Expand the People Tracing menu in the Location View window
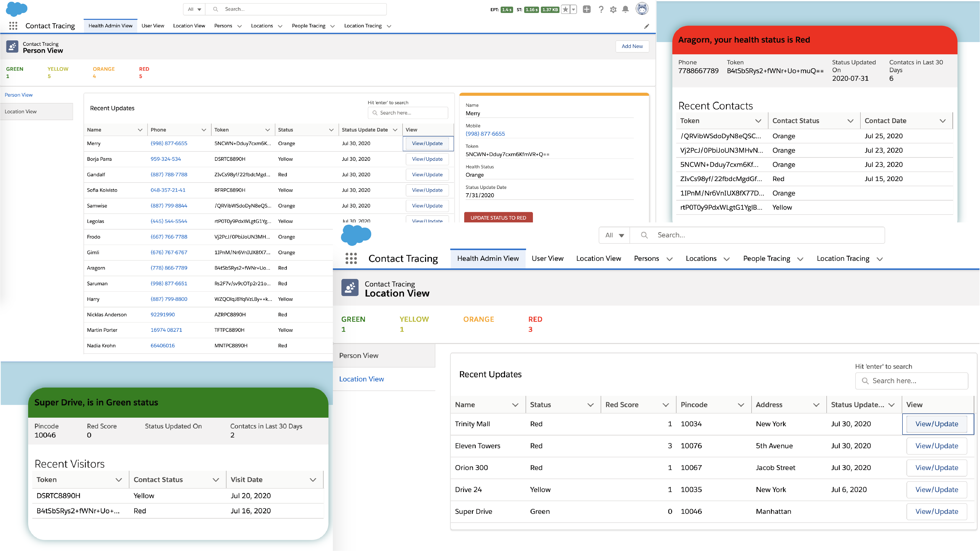Image resolution: width=980 pixels, height=551 pixels. pyautogui.click(x=800, y=259)
